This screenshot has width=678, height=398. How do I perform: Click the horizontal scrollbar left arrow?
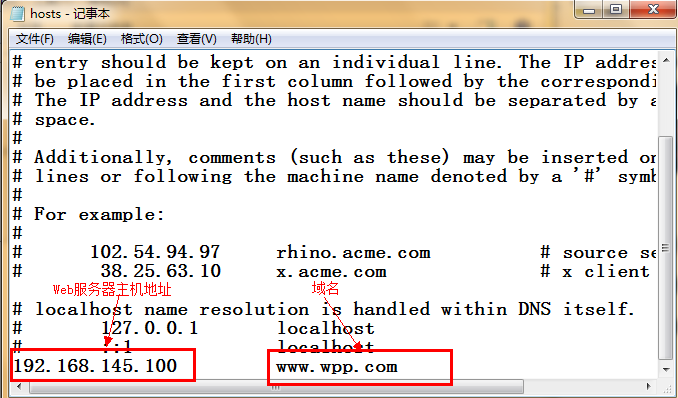pos(19,386)
